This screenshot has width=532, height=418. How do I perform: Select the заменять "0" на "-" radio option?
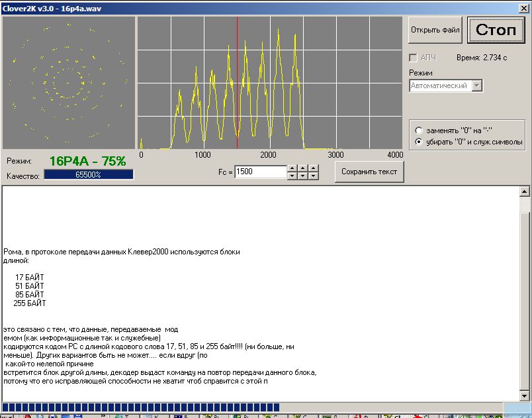coord(419,131)
